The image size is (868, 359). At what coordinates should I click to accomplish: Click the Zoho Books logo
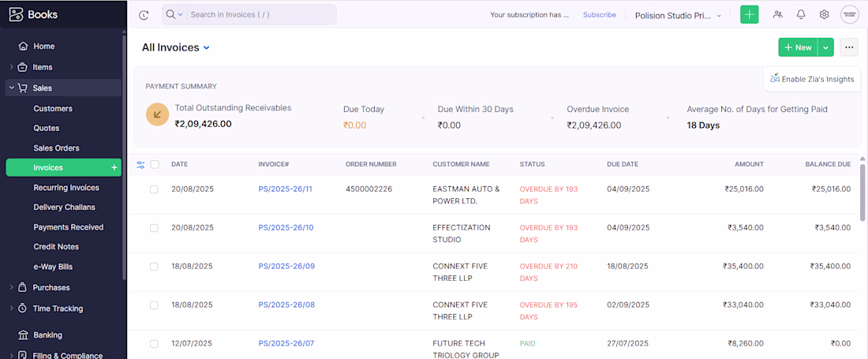[34, 15]
